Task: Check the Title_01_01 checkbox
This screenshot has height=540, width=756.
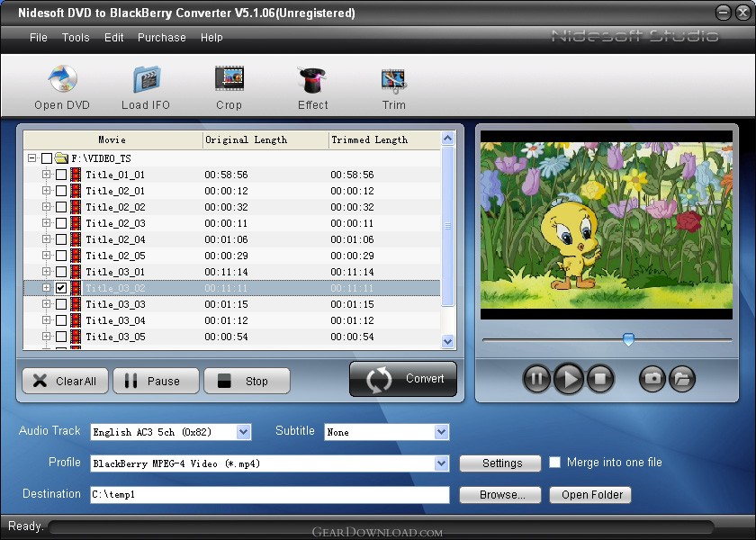Action: 61,175
